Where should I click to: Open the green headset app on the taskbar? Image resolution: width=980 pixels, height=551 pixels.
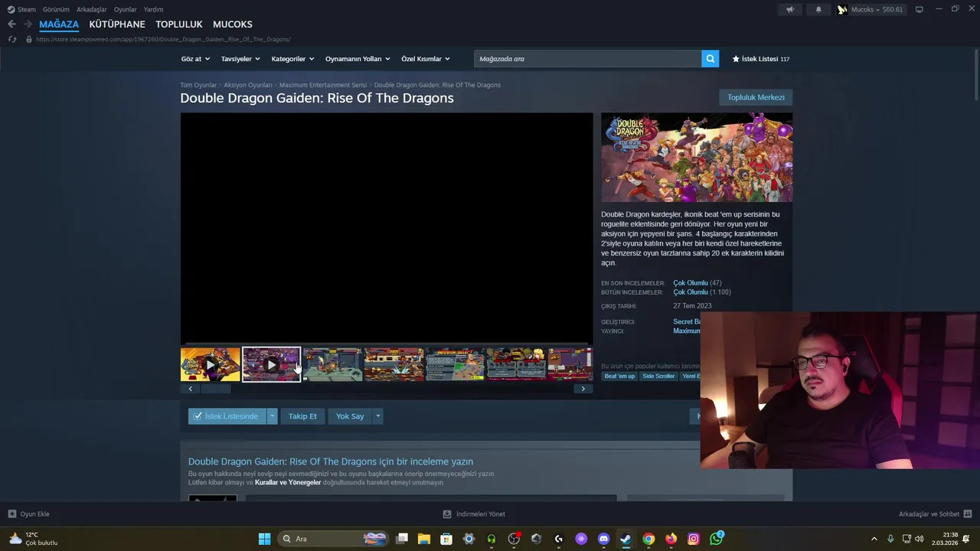tap(492, 539)
